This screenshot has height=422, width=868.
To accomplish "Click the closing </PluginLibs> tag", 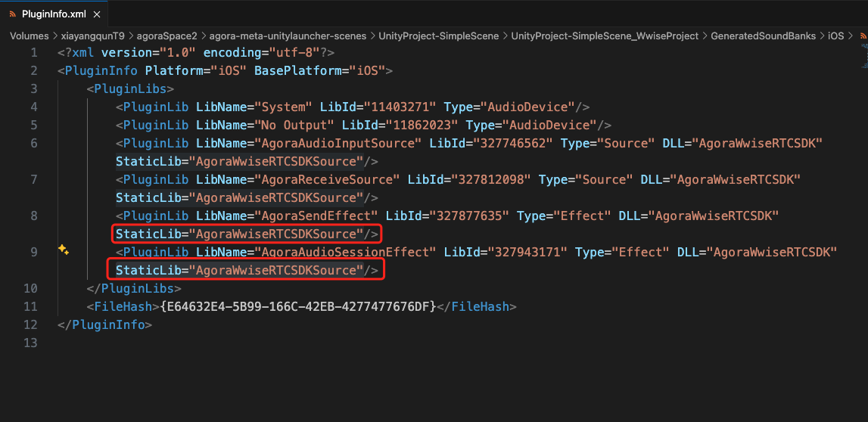I will click(134, 288).
